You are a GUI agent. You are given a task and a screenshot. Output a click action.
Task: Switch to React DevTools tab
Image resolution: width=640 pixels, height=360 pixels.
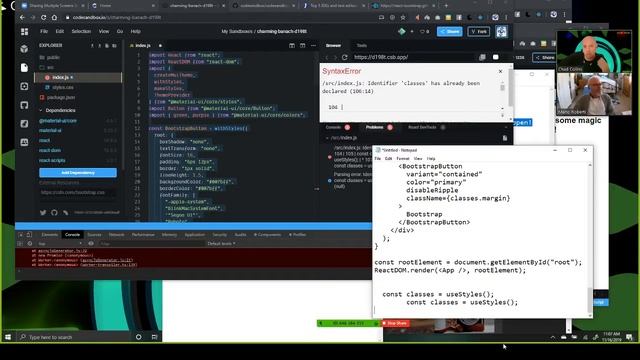[422, 127]
